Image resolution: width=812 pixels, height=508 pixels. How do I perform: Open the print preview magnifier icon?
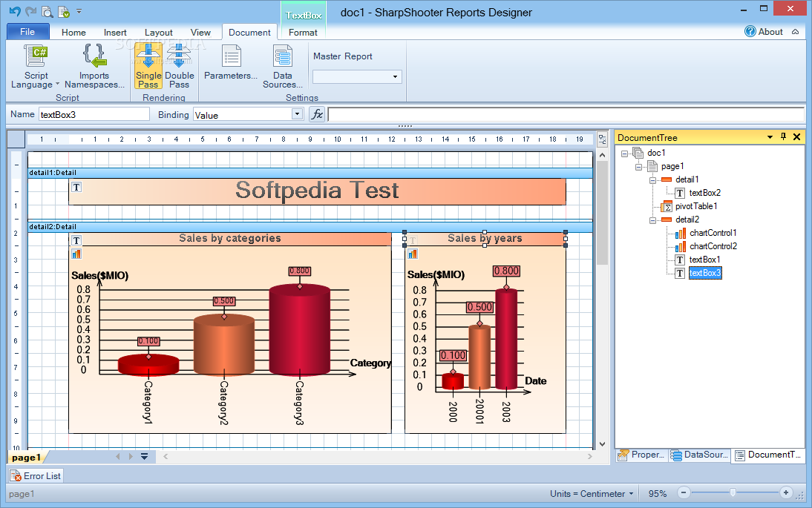tap(47, 11)
